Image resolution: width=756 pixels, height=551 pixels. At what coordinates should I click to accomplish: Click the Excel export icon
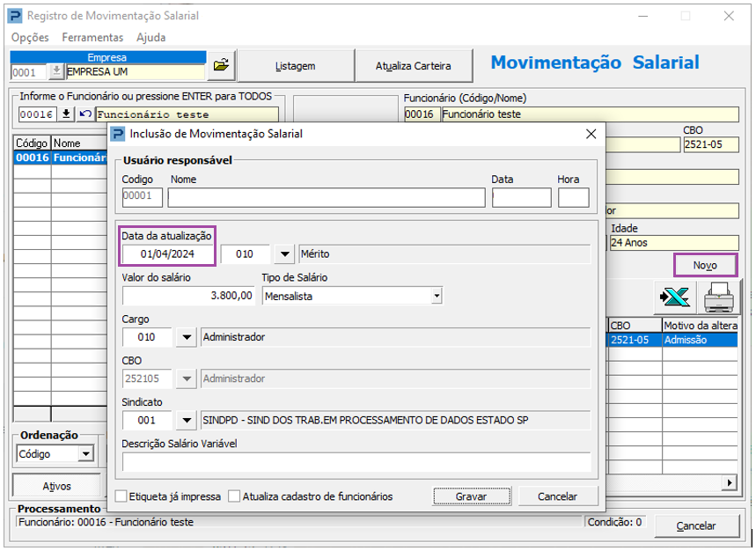coord(676,298)
